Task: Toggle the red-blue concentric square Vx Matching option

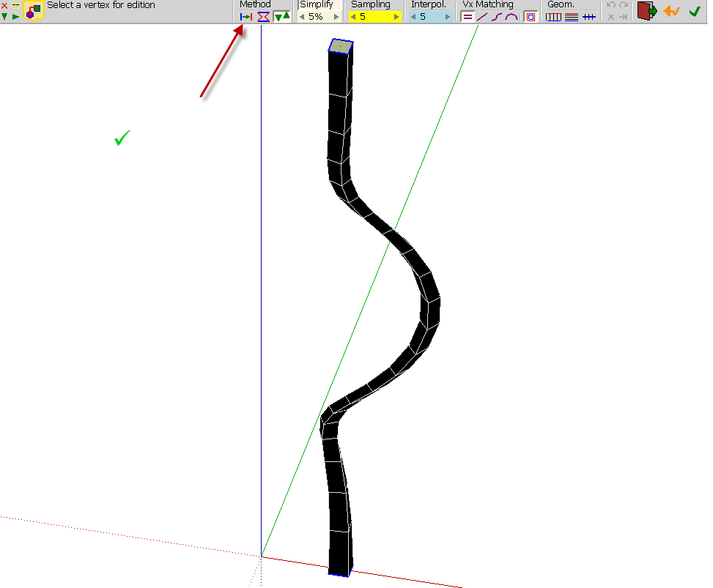Action: pyautogui.click(x=531, y=17)
